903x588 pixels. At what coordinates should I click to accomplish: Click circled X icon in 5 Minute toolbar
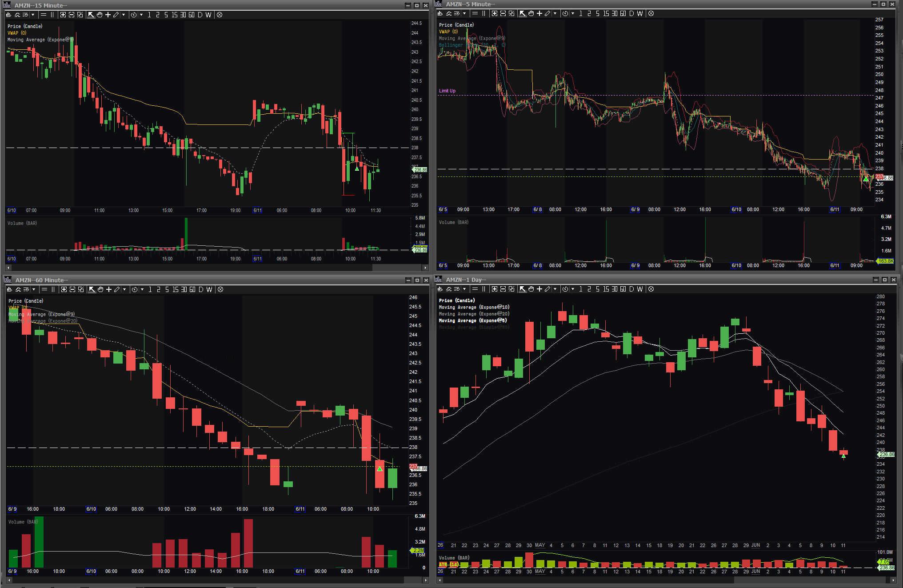pos(651,13)
